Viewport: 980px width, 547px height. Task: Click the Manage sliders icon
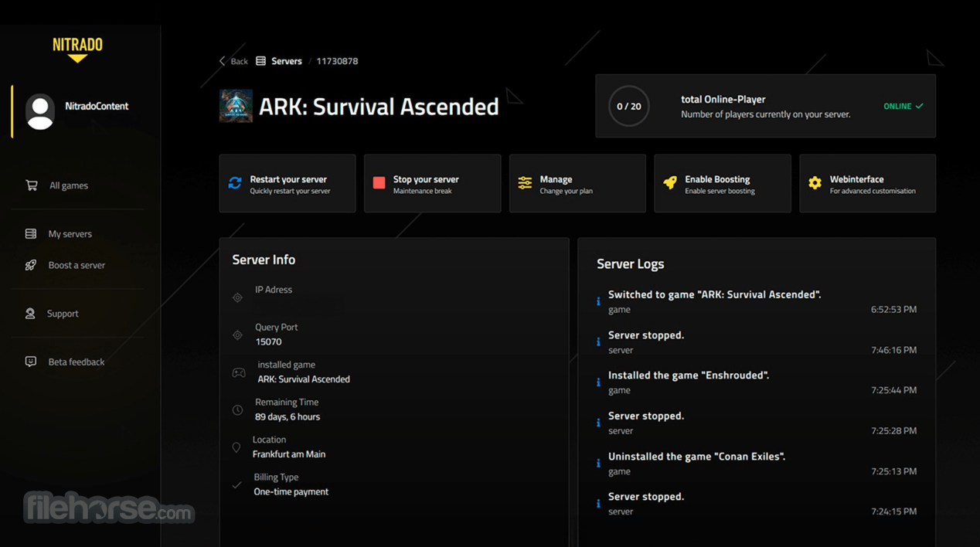pyautogui.click(x=525, y=183)
